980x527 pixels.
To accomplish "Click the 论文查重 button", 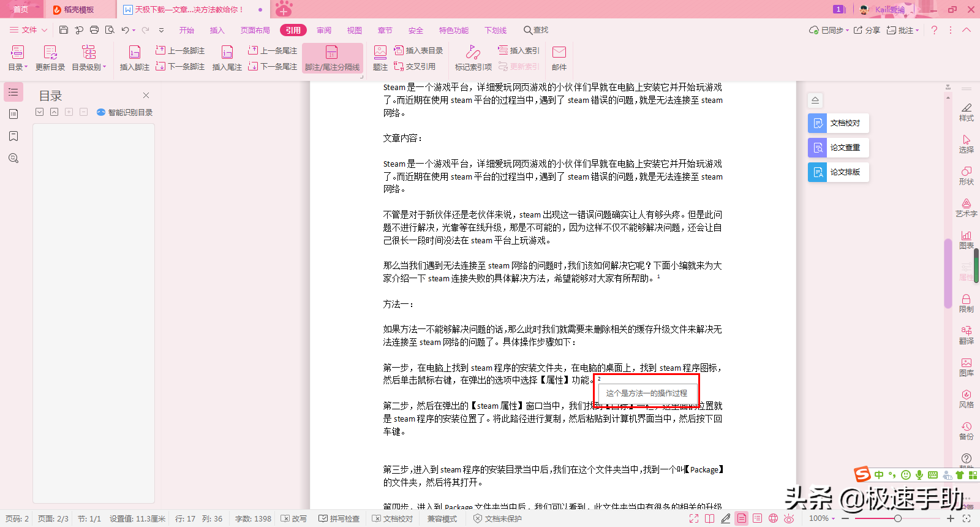I will [x=839, y=148].
